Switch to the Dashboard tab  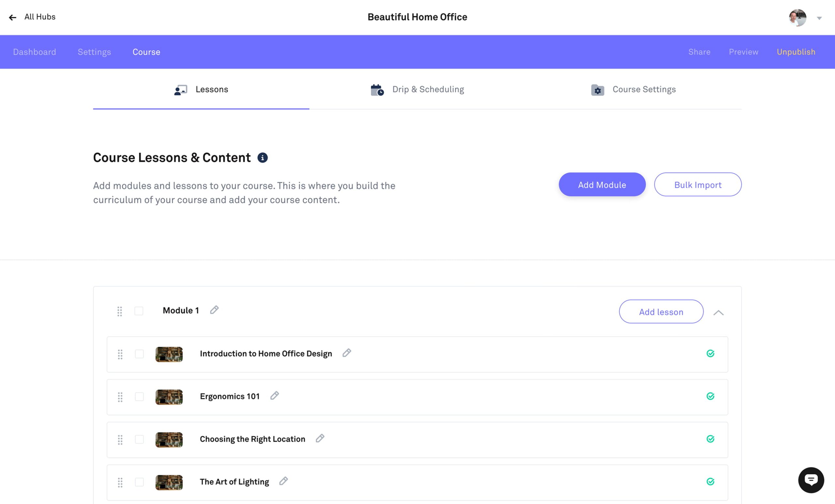(34, 52)
